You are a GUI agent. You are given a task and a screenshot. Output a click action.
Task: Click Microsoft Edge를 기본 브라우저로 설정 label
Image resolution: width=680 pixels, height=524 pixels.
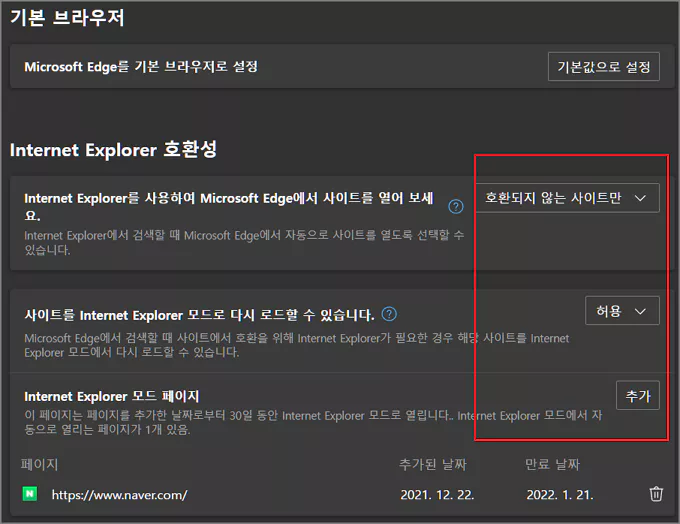pos(141,67)
